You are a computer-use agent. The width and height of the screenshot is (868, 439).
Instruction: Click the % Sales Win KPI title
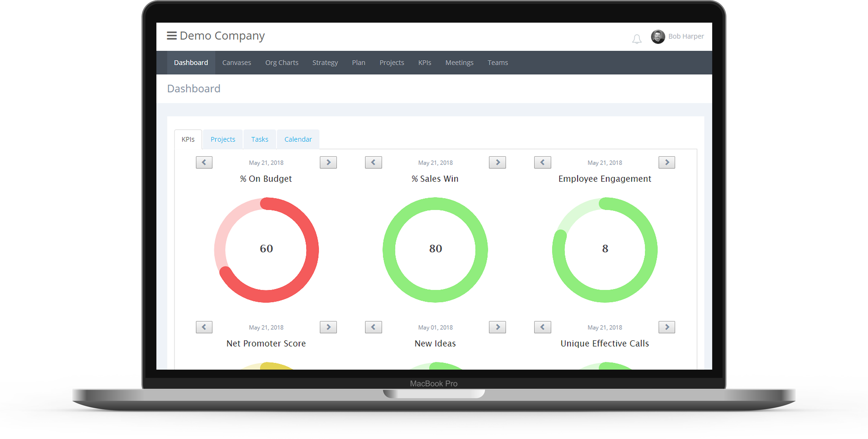tap(435, 179)
